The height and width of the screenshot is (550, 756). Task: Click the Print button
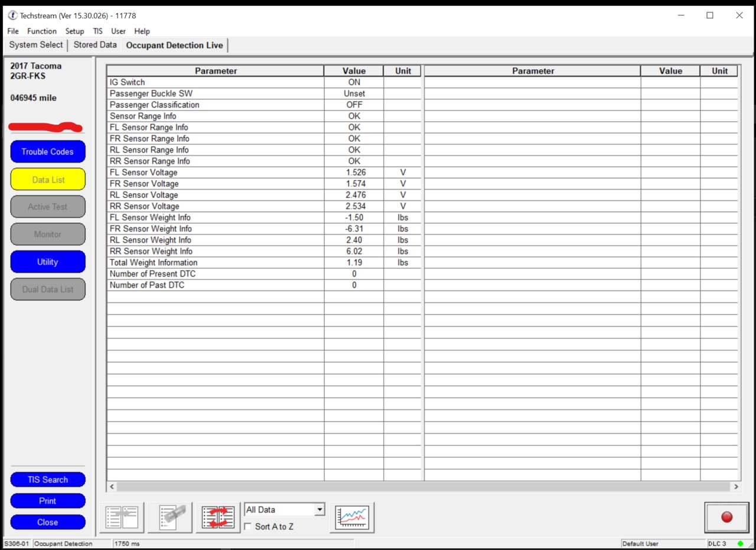coord(48,501)
